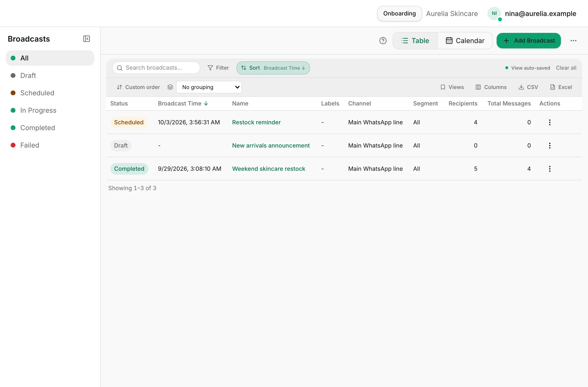Show Draft broadcasts in sidebar

(50, 75)
